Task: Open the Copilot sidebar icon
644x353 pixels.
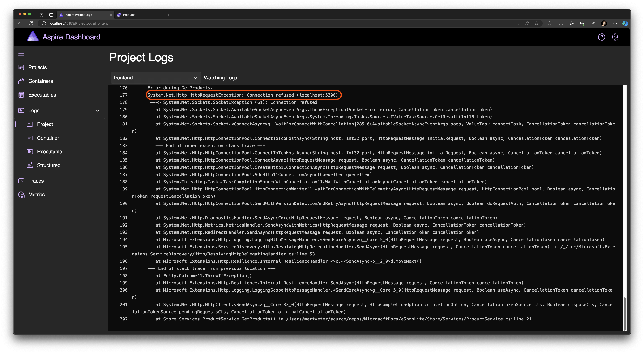Action: click(625, 23)
